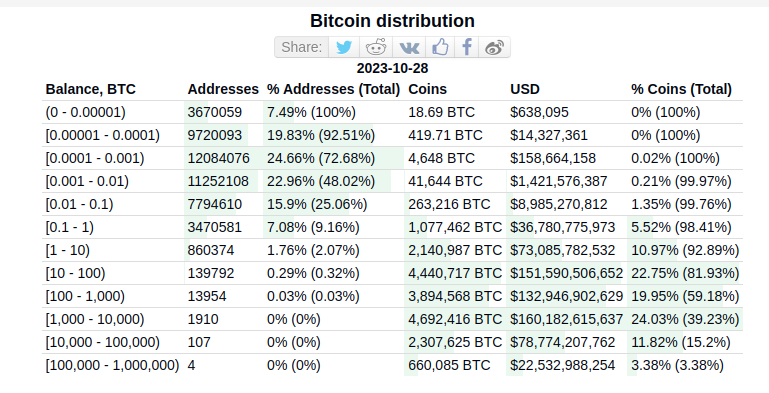
Task: Click the Weibo share icon
Action: (x=494, y=47)
